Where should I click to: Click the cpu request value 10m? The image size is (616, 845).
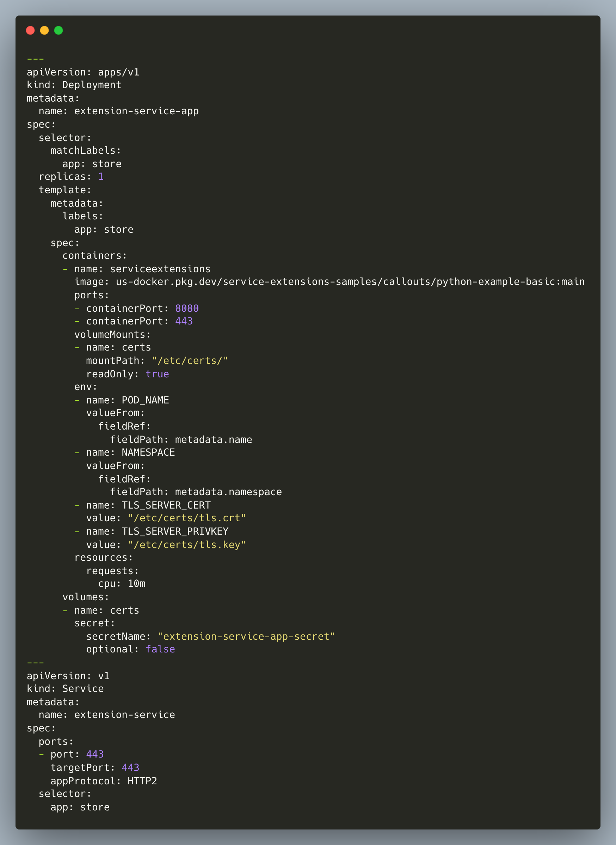coord(136,583)
